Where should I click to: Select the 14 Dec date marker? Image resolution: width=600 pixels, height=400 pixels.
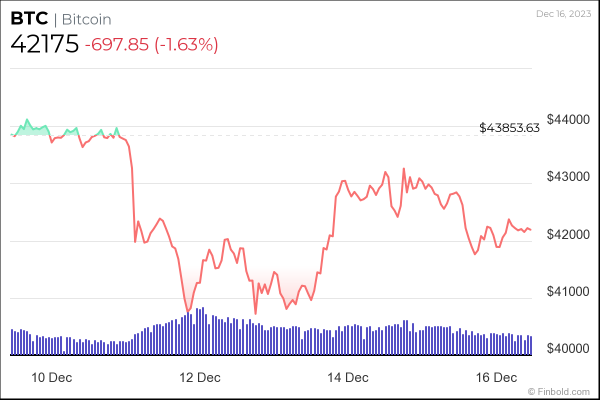coord(350,377)
